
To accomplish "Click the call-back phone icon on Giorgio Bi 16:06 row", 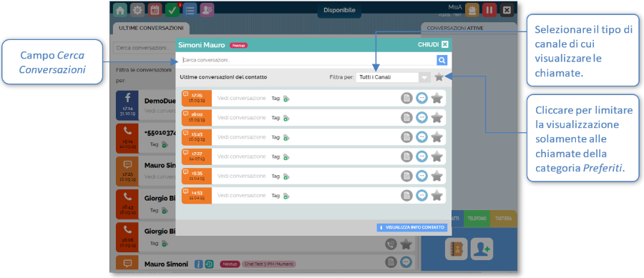I will click(x=391, y=244).
